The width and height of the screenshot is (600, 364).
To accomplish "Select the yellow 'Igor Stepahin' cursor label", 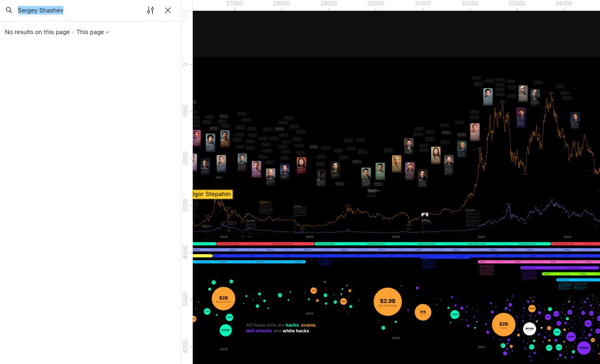I will 212,194.
